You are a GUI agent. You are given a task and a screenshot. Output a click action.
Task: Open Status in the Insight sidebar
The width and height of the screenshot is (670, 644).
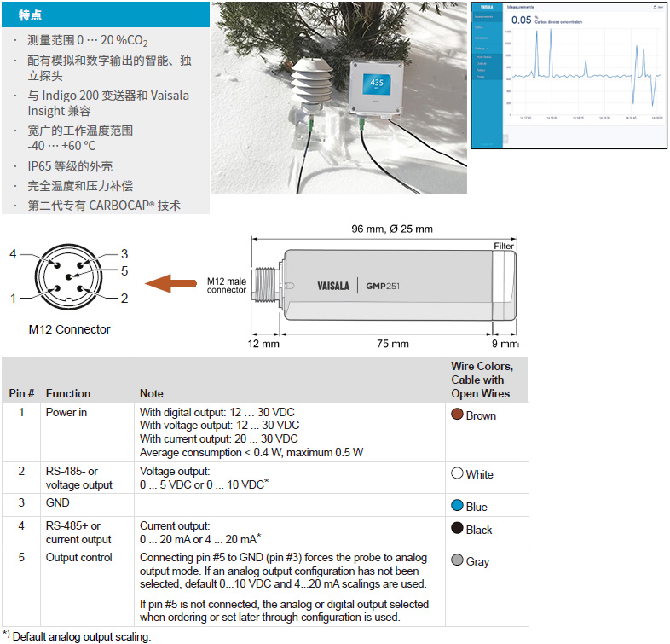[x=479, y=27]
